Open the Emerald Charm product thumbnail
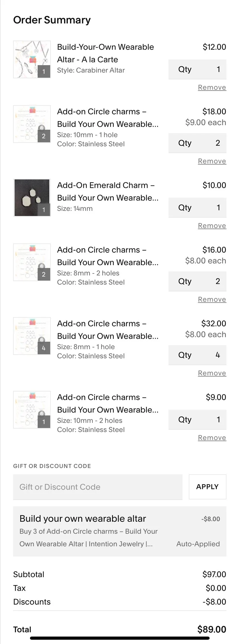The height and width of the screenshot is (644, 235). coord(32,197)
